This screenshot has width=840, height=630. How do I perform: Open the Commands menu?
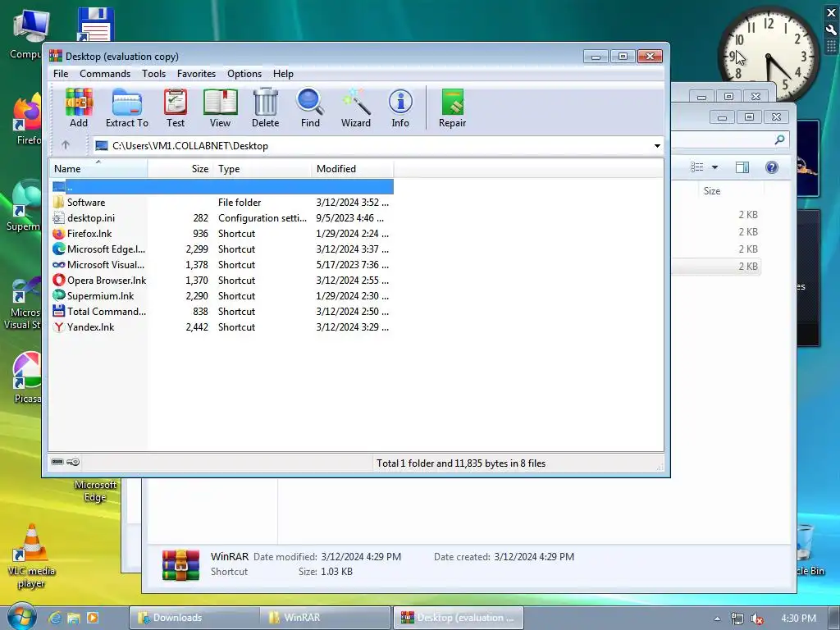click(105, 73)
